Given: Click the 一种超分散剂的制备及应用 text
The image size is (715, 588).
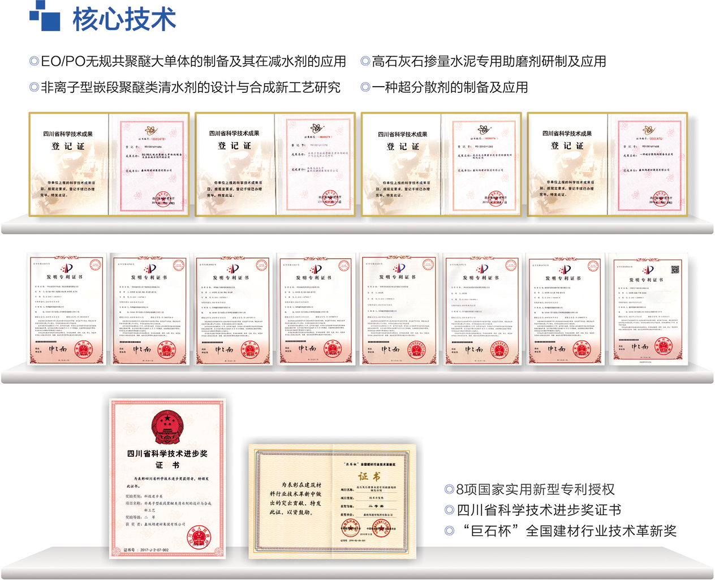Looking at the screenshot, I should 450,87.
